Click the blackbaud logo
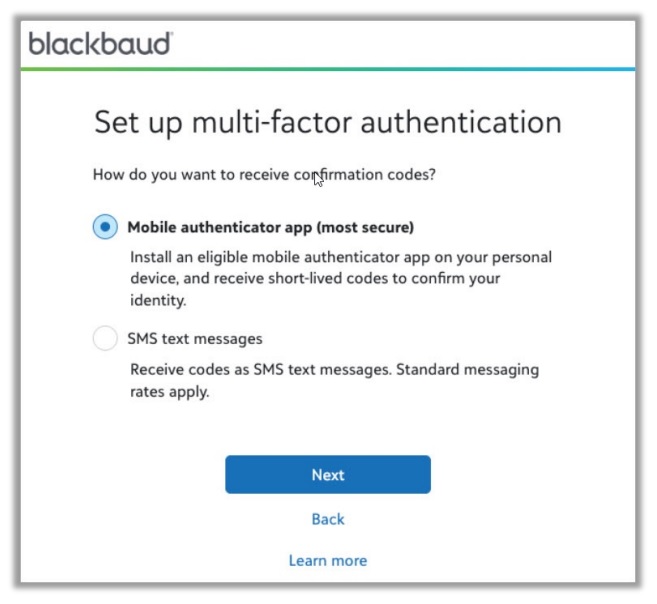Image resolution: width=657 pixels, height=604 pixels. (100, 44)
